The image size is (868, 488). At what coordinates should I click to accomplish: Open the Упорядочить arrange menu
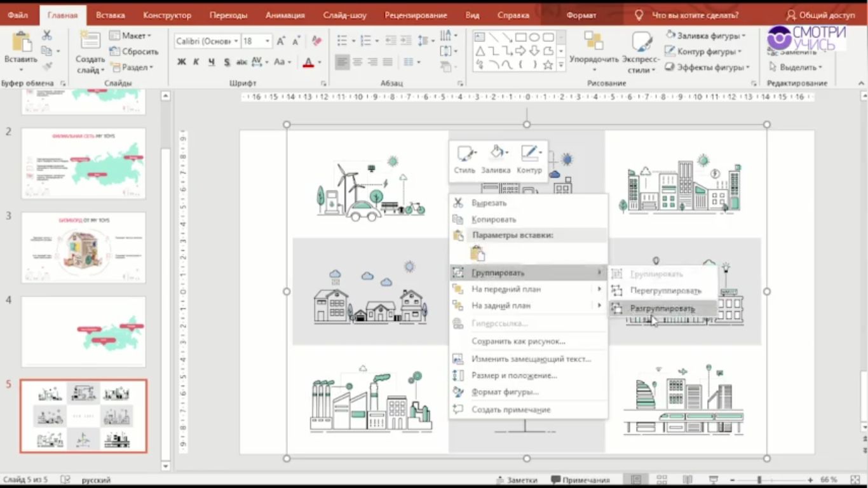click(x=594, y=51)
